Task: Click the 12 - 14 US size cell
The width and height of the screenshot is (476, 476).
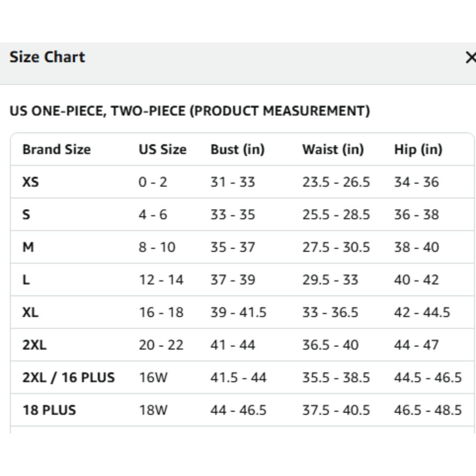Action: click(x=161, y=279)
